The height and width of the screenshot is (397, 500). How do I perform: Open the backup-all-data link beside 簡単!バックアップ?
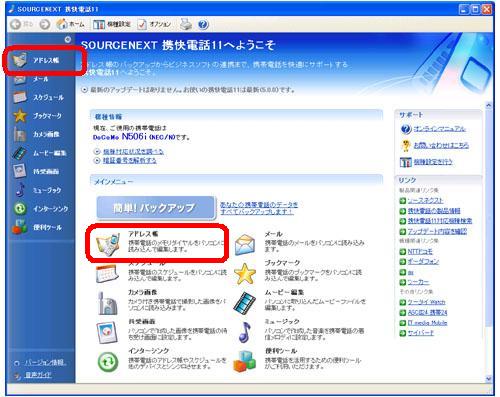click(x=259, y=208)
